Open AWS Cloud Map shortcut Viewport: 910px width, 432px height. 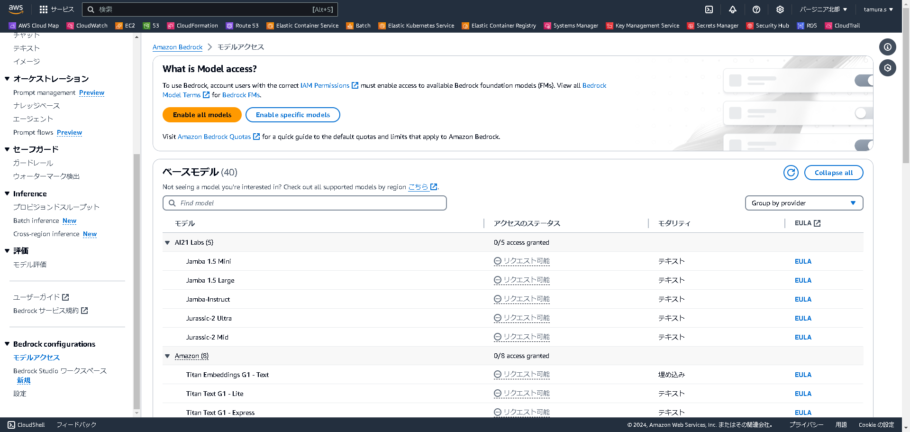point(34,26)
